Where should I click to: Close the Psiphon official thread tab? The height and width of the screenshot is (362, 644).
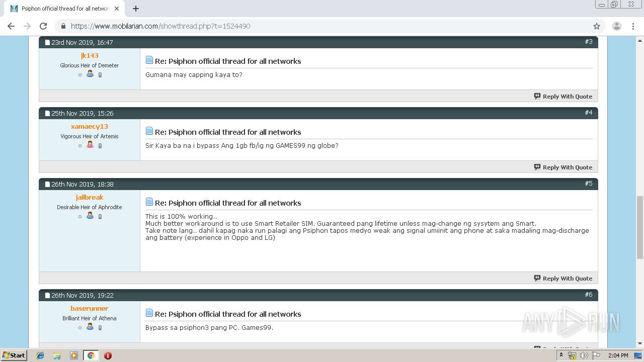117,9
